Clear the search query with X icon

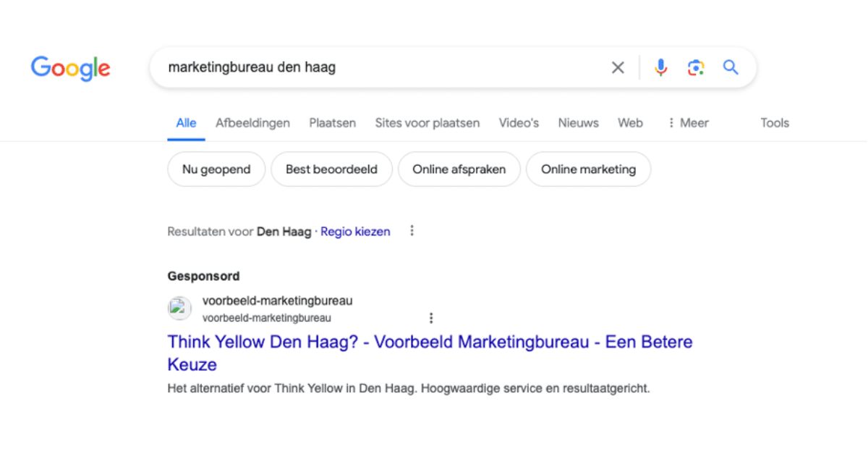pyautogui.click(x=618, y=68)
